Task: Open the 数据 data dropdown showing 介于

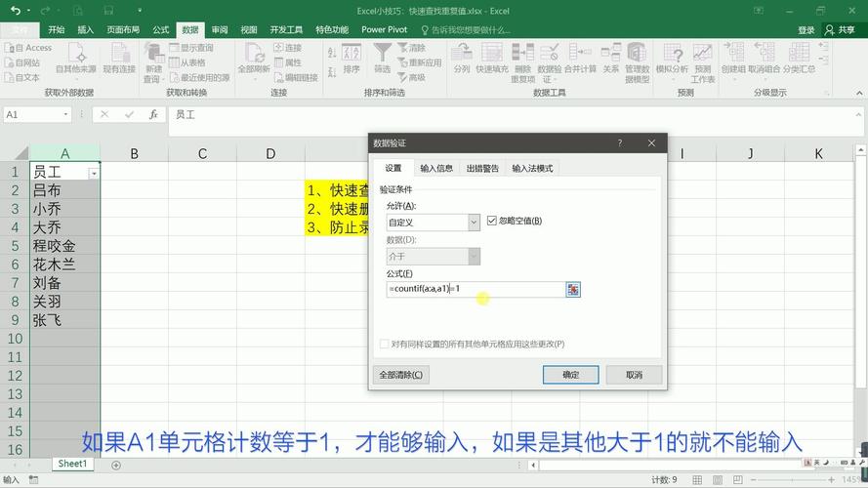Action: pyautogui.click(x=474, y=256)
